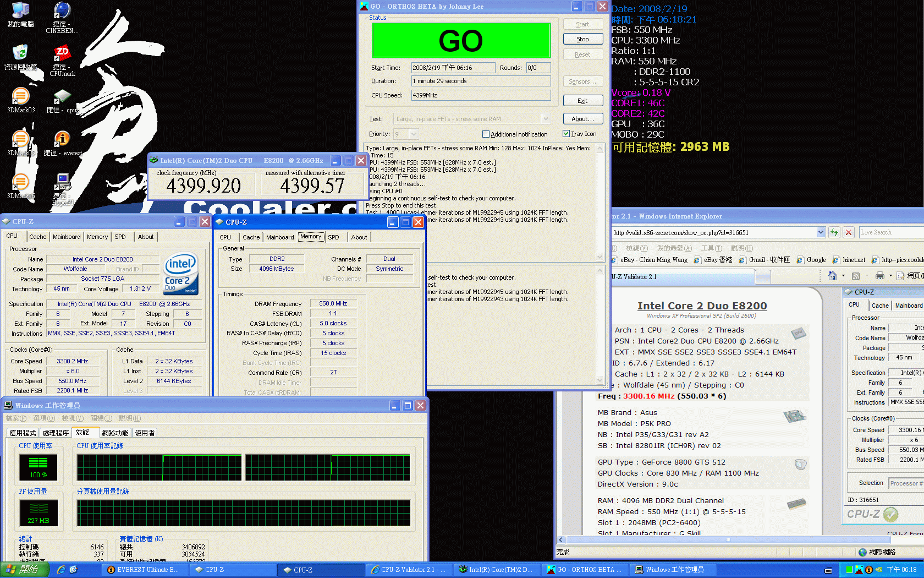The height and width of the screenshot is (578, 924).
Task: Open the Processor # selection dropdown in CPU-Z
Action: [x=906, y=483]
